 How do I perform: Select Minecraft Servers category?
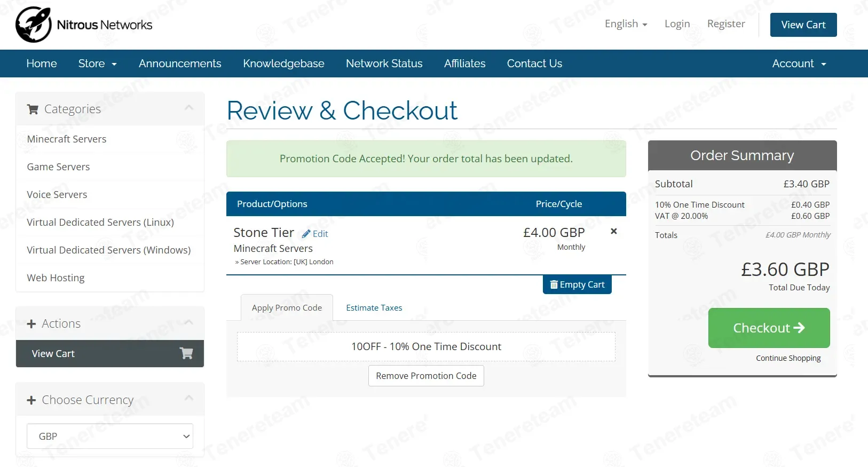click(x=110, y=139)
